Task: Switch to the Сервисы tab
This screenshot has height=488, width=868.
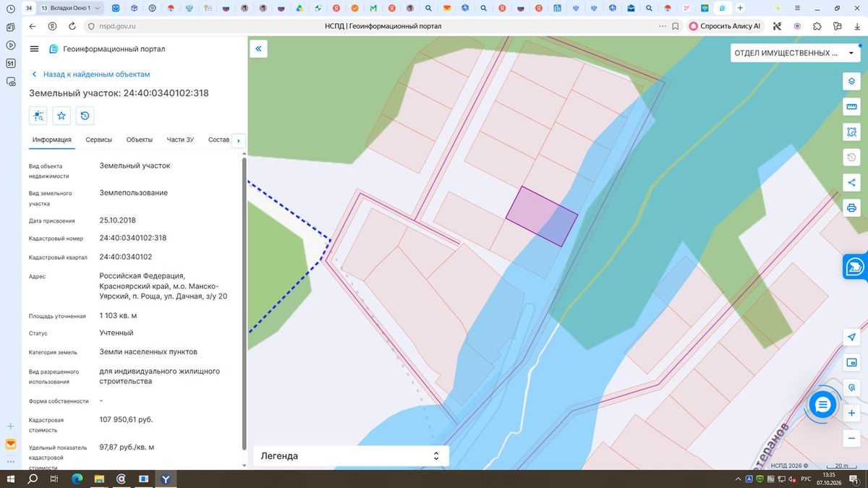Action: [98, 140]
